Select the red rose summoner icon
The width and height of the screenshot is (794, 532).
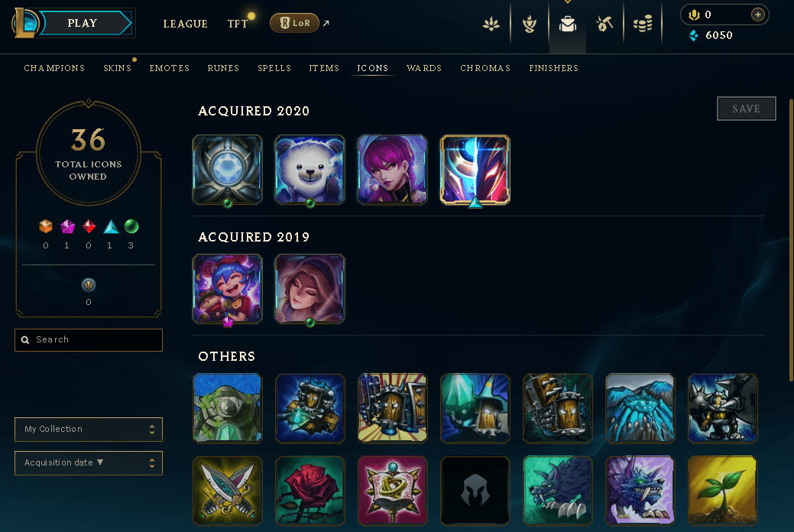click(310, 491)
